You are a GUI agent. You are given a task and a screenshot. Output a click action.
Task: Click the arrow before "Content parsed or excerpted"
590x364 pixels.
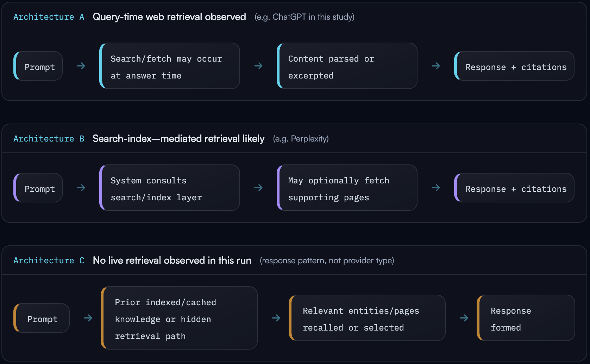click(x=258, y=66)
